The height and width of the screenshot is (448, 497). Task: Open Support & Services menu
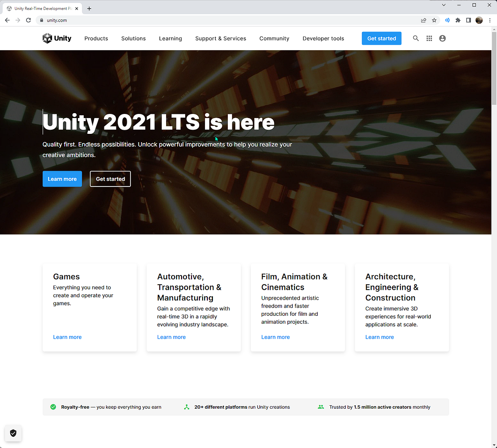tap(221, 38)
